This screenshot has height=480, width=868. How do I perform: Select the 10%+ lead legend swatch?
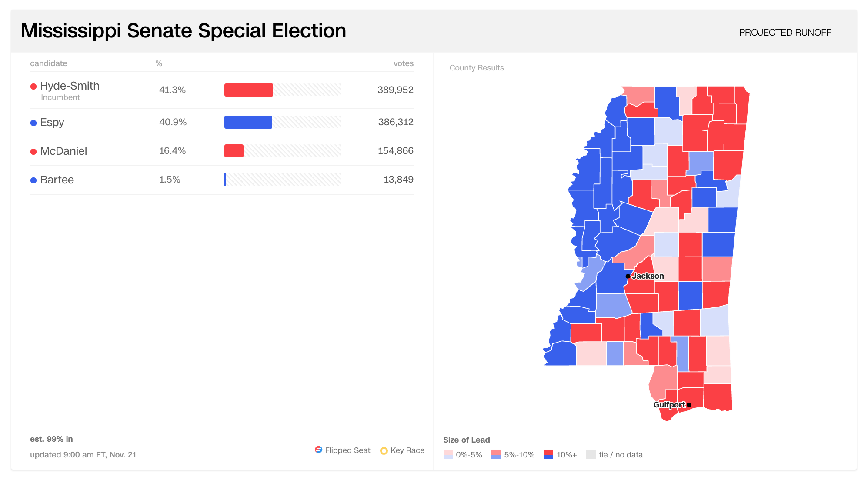click(x=549, y=454)
